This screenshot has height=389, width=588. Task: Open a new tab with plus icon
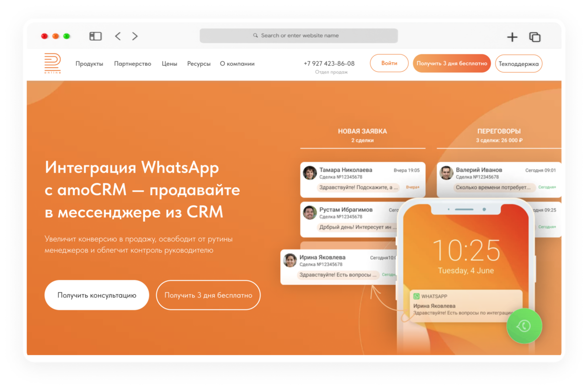512,37
